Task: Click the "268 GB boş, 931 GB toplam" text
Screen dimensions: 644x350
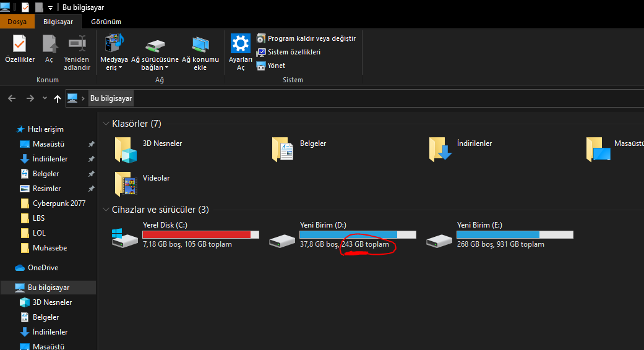Action: click(500, 244)
